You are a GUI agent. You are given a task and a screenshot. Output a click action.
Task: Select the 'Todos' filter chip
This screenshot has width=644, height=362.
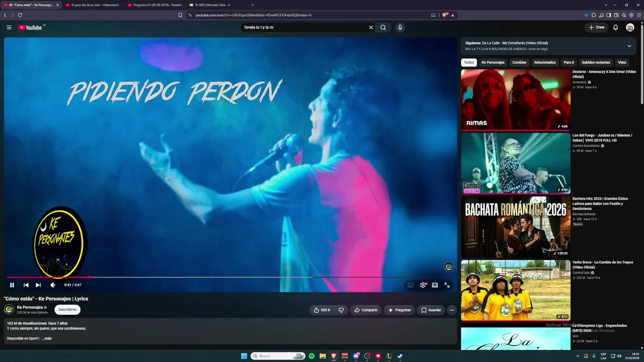[469, 62]
